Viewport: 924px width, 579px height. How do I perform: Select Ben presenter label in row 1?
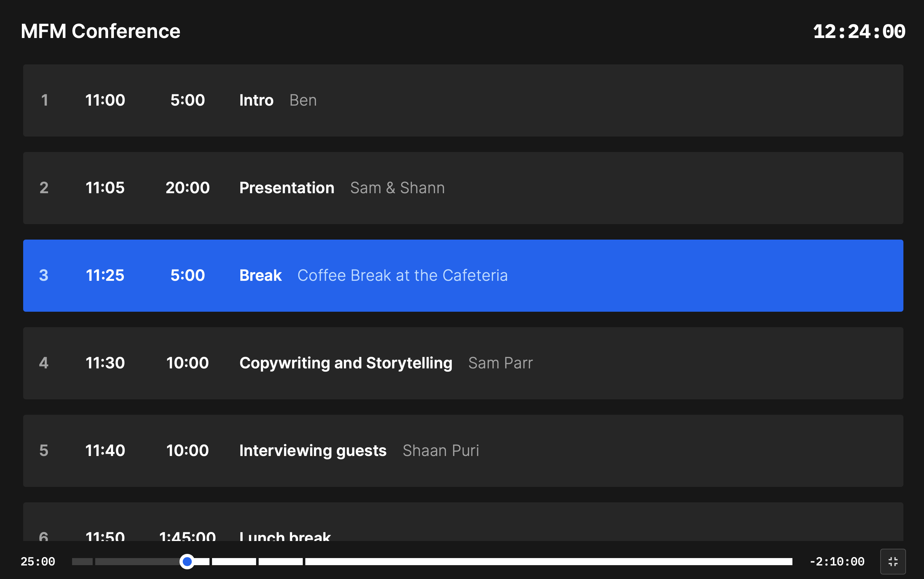click(x=302, y=100)
